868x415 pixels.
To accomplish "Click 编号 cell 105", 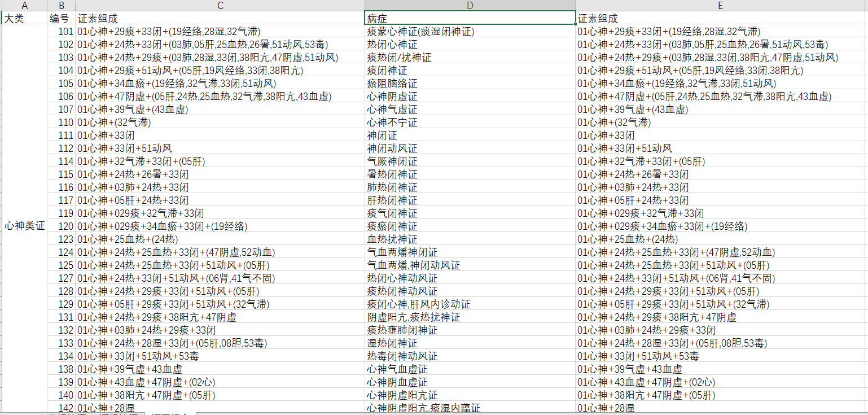I will click(x=62, y=84).
